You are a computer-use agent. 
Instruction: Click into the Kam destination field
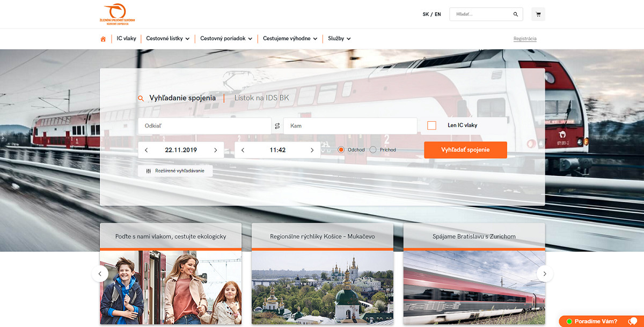pos(350,125)
